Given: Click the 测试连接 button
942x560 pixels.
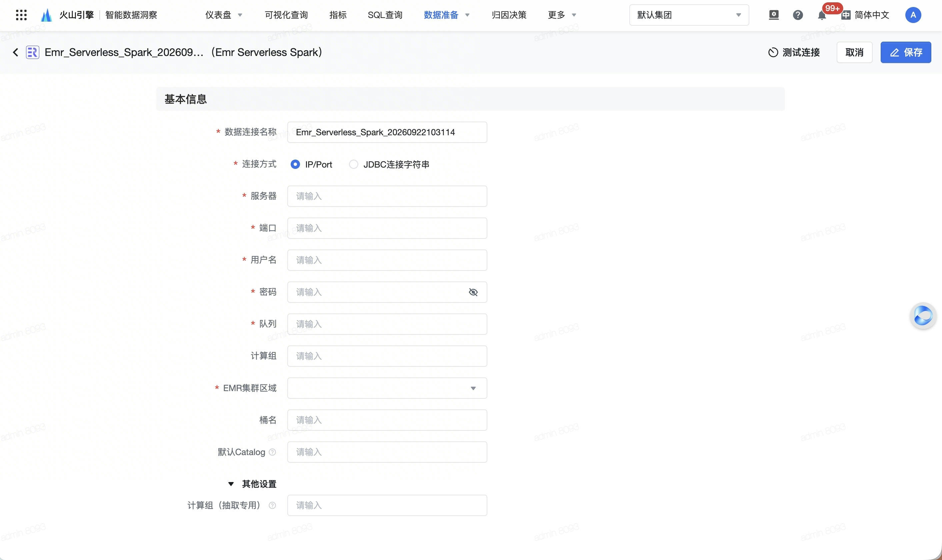Looking at the screenshot, I should (x=794, y=52).
